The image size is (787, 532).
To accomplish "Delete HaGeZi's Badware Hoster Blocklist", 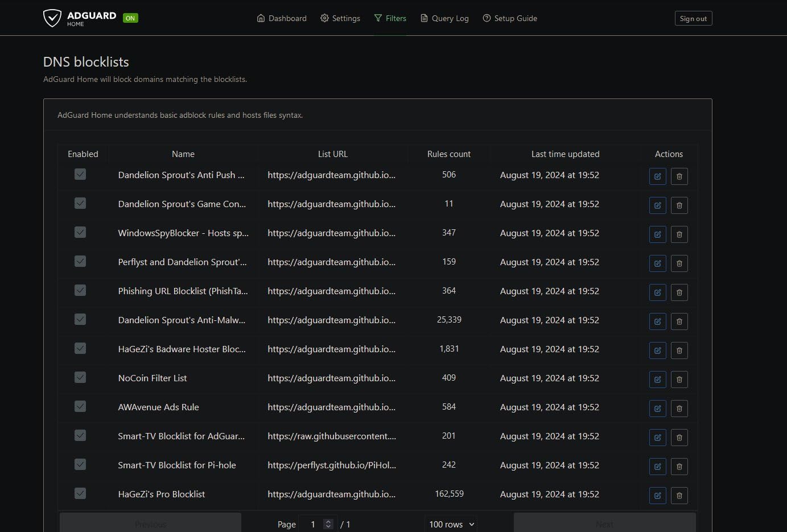I will point(679,350).
